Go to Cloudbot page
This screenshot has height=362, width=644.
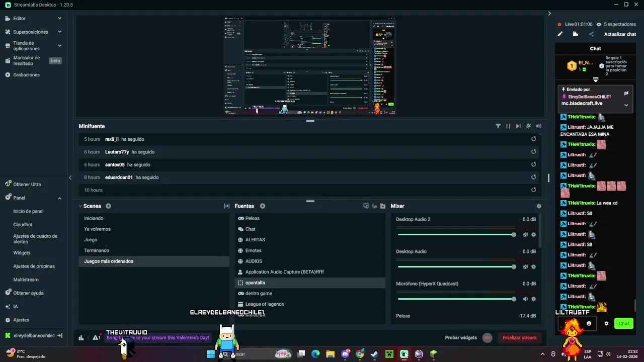23,225
